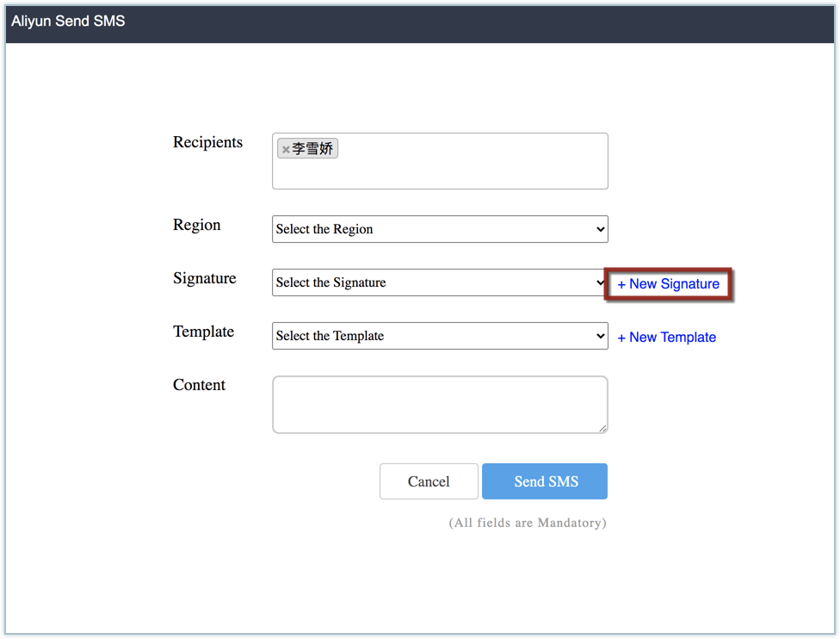This screenshot has width=840, height=639.
Task: Select the Region field label
Action: click(196, 225)
